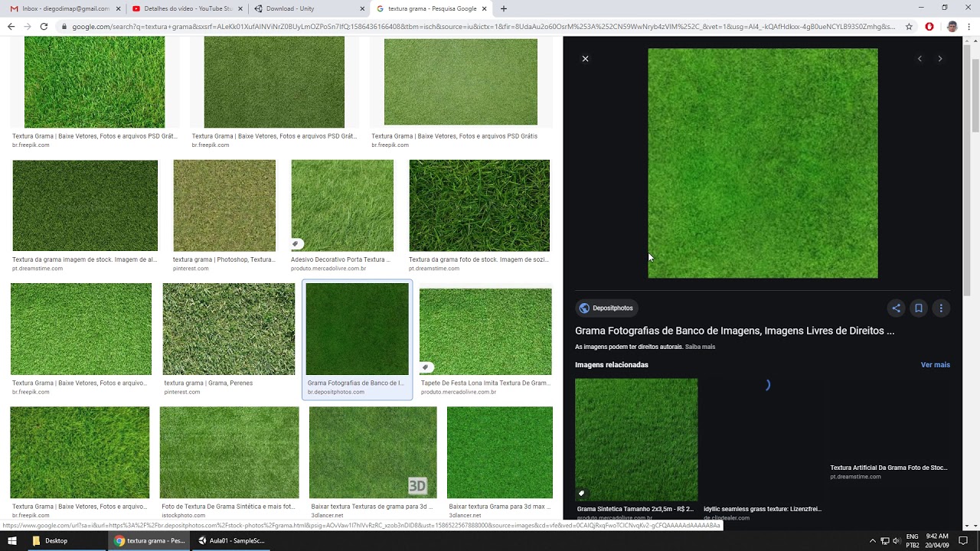The height and width of the screenshot is (551, 980).
Task: Open the Windows notification center
Action: (x=963, y=541)
